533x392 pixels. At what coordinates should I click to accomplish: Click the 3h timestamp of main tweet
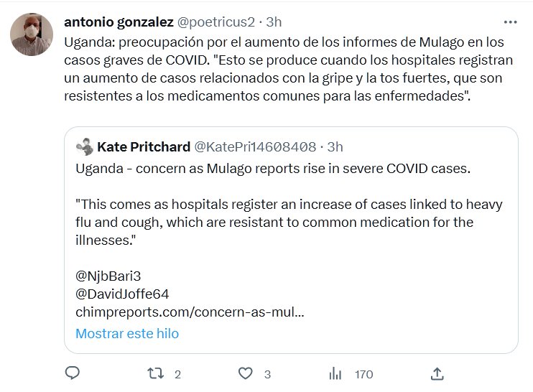[x=274, y=22]
